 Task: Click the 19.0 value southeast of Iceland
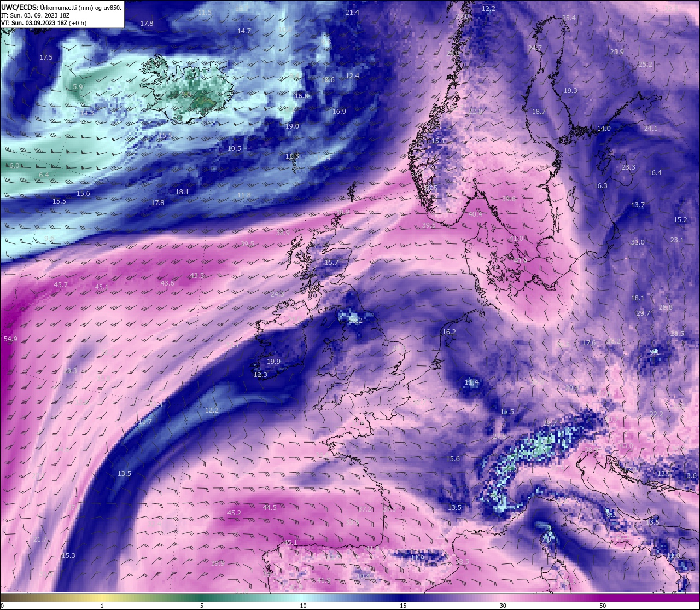pos(292,126)
